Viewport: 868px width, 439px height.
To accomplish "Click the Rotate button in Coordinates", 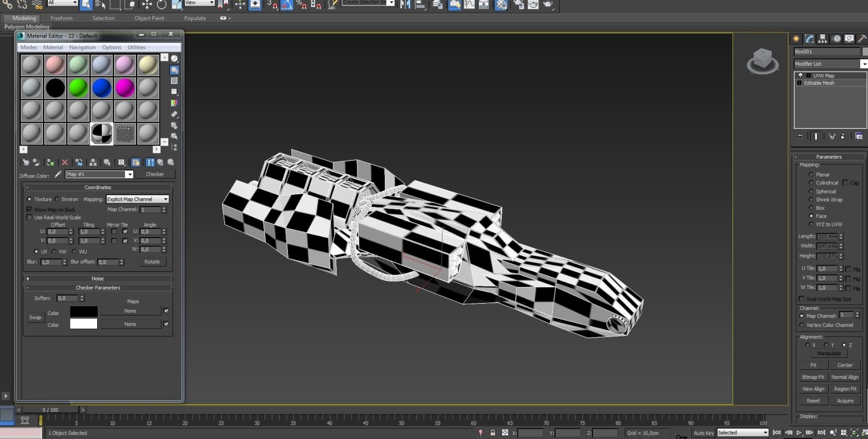I will click(x=152, y=262).
